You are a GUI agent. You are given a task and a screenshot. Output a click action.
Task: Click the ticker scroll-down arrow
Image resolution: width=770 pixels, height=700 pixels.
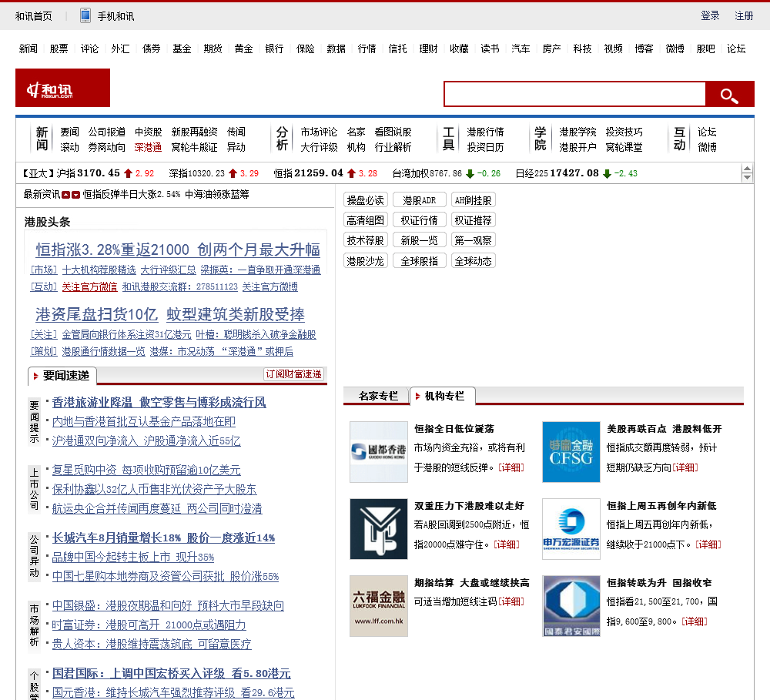pos(747,177)
